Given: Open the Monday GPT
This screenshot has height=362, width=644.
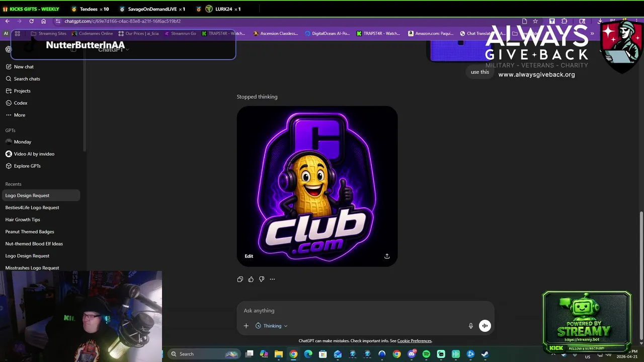Looking at the screenshot, I should 40,142.
